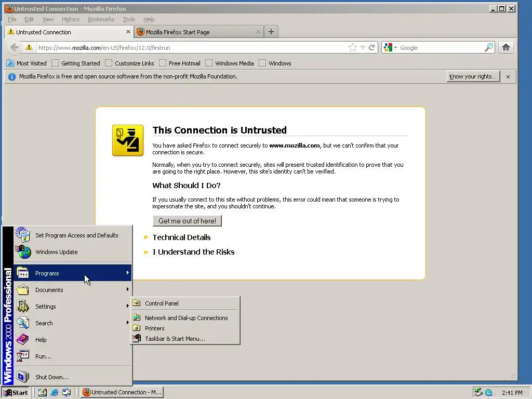The width and height of the screenshot is (532, 399).
Task: Open the search engine selector dropdown arrow
Action: [x=395, y=47]
